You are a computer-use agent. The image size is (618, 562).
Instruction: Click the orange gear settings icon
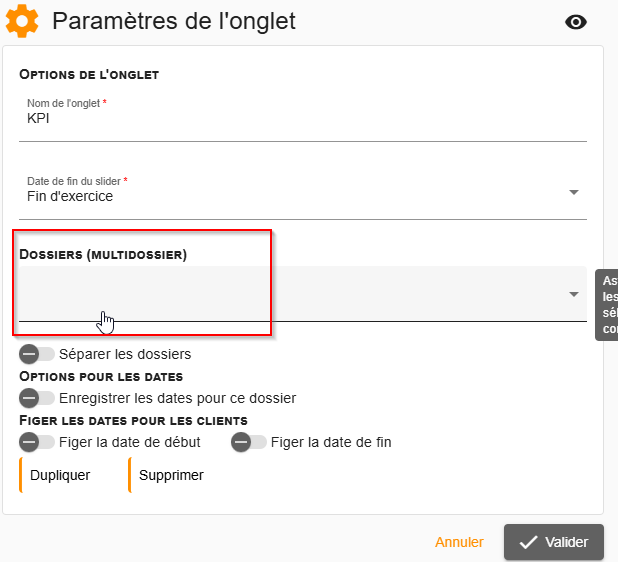22,21
